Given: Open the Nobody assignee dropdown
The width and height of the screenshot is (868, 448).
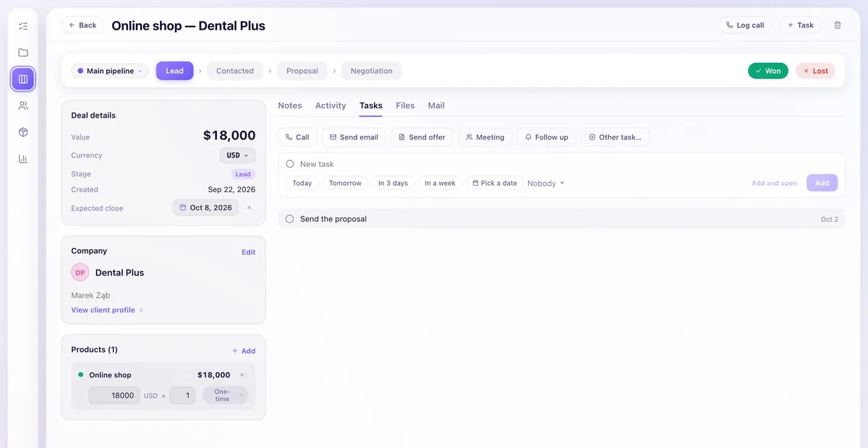Looking at the screenshot, I should (546, 184).
